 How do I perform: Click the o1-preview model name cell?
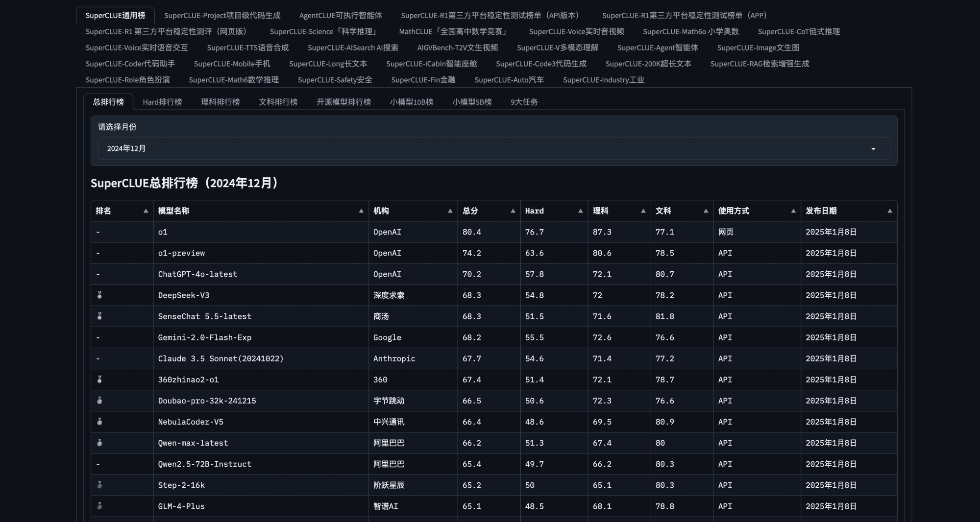click(261, 253)
